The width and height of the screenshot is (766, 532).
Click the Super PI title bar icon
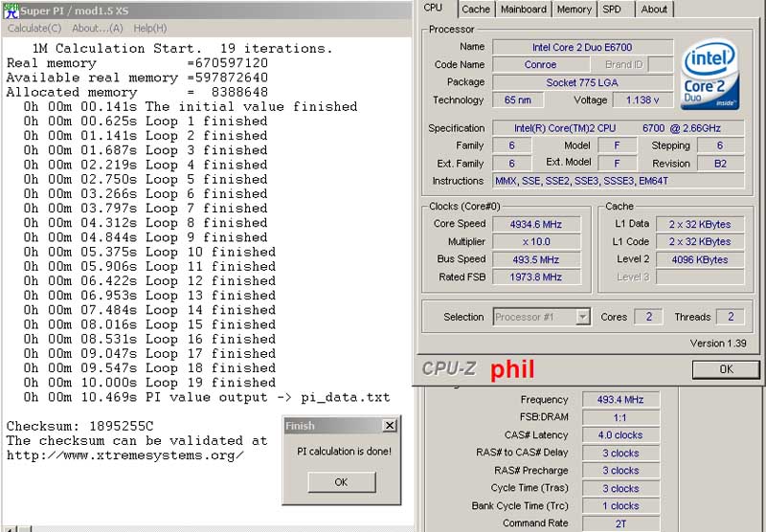point(11,10)
